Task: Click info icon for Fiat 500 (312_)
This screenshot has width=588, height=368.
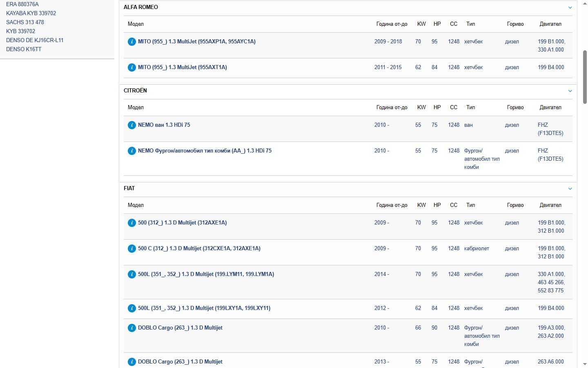Action: [x=131, y=223]
